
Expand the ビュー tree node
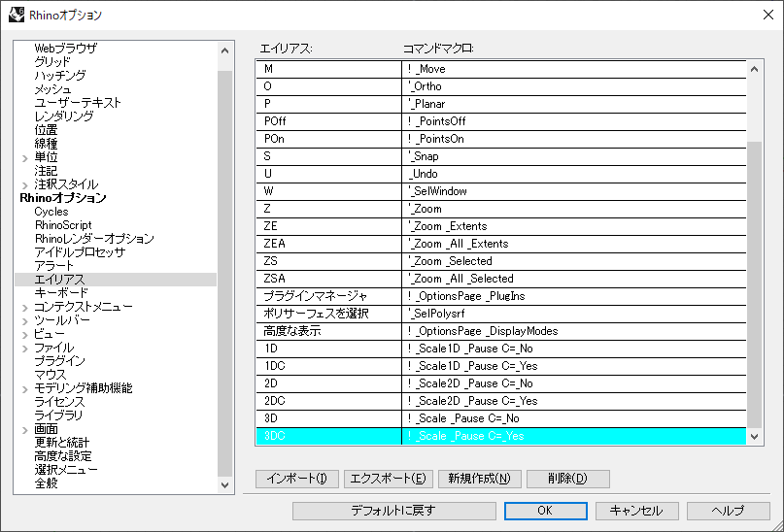25,335
